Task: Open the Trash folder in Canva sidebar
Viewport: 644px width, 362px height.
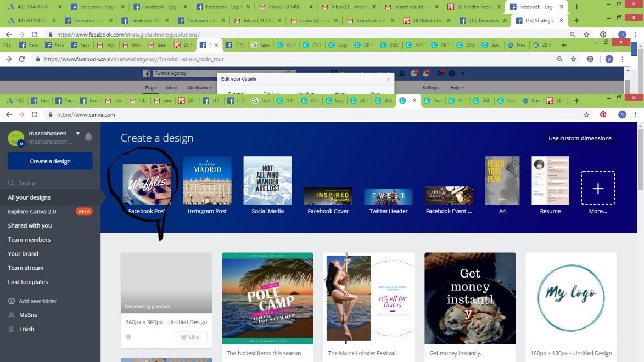Action: (x=26, y=329)
